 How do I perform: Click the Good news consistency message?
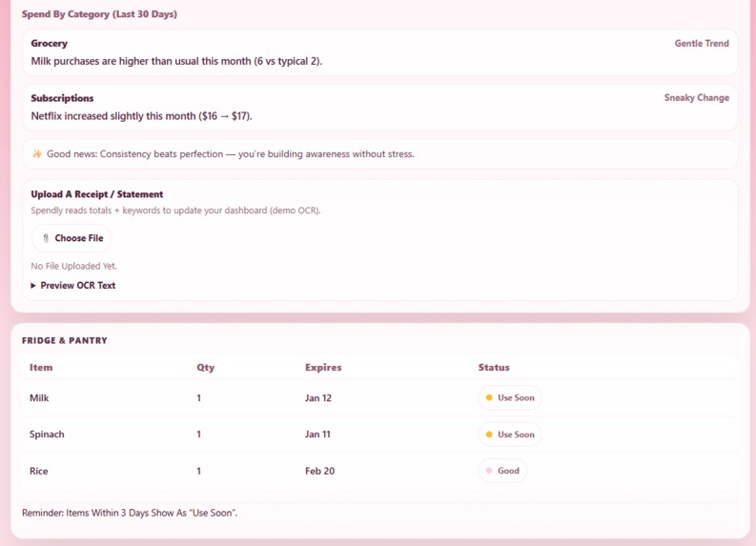click(231, 154)
